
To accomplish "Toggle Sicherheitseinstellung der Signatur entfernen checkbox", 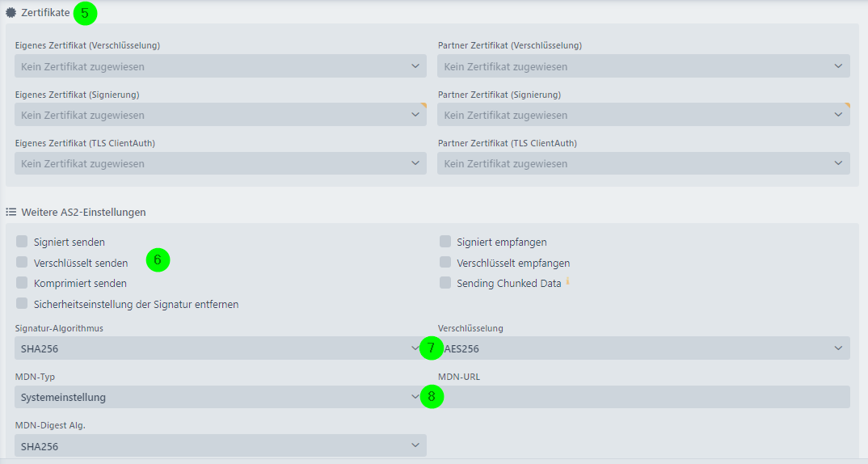I will click(x=22, y=303).
